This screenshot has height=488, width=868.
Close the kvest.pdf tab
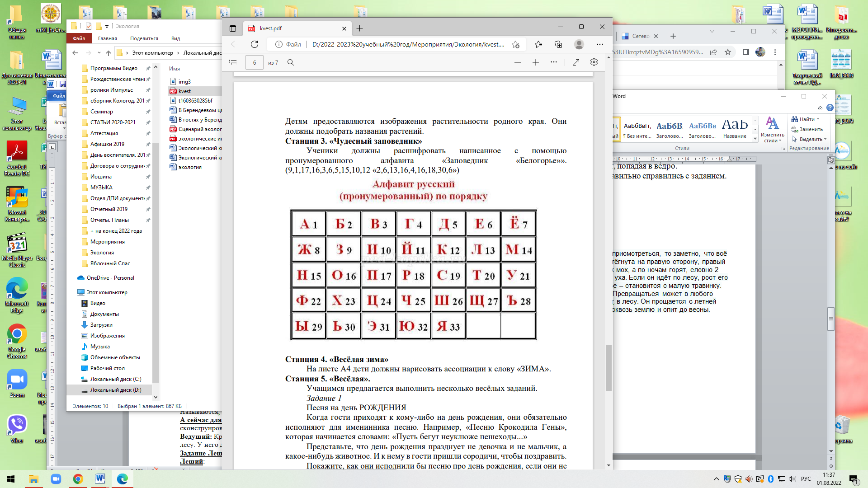344,28
